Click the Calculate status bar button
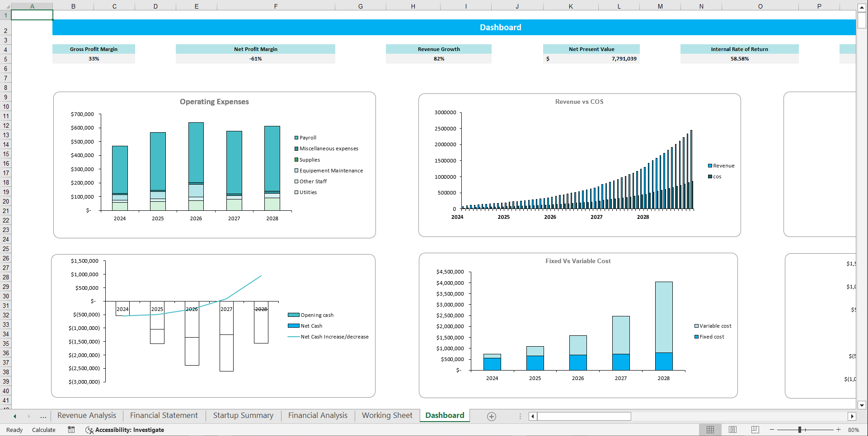 (43, 430)
